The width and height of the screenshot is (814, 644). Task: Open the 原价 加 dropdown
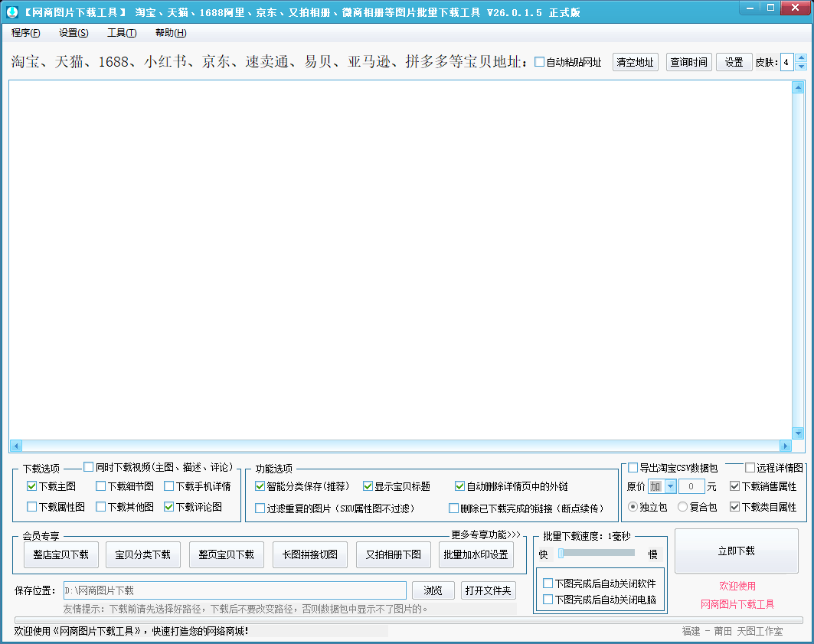click(670, 486)
